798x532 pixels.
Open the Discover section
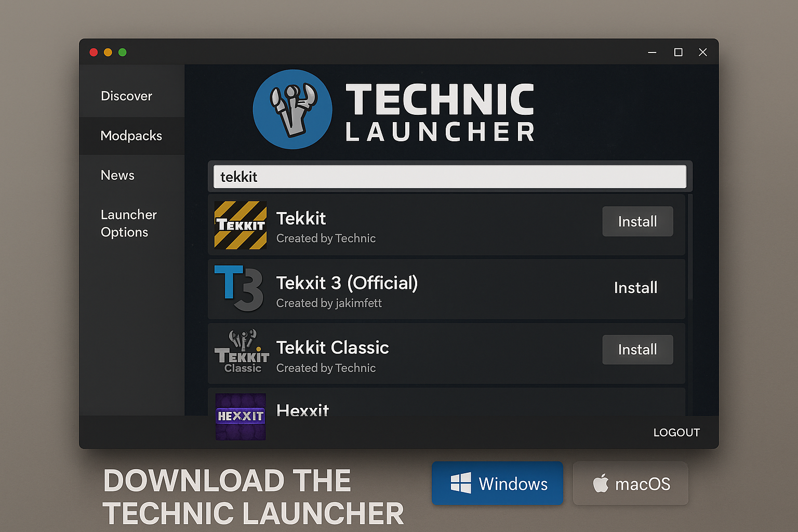[x=126, y=96]
